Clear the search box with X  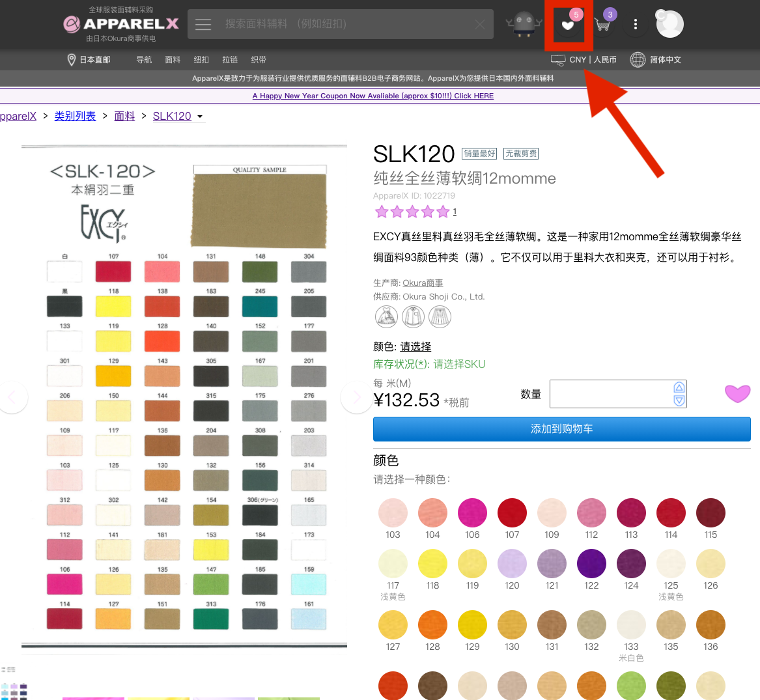coord(479,24)
